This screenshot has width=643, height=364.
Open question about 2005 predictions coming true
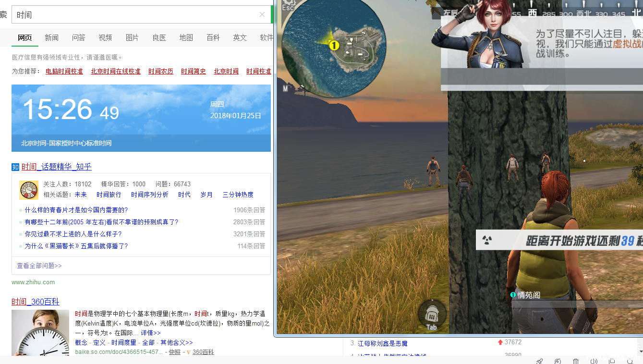click(101, 222)
